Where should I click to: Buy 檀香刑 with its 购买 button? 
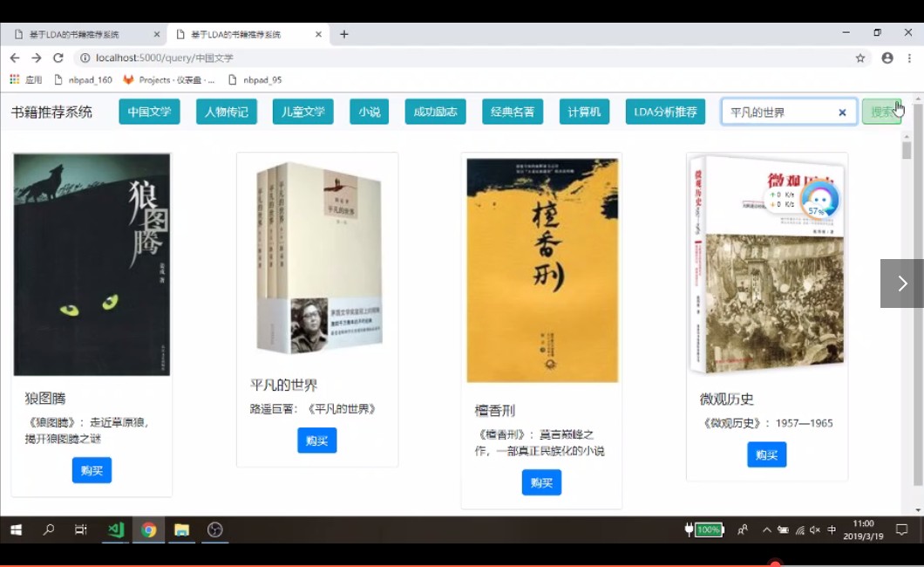541,482
